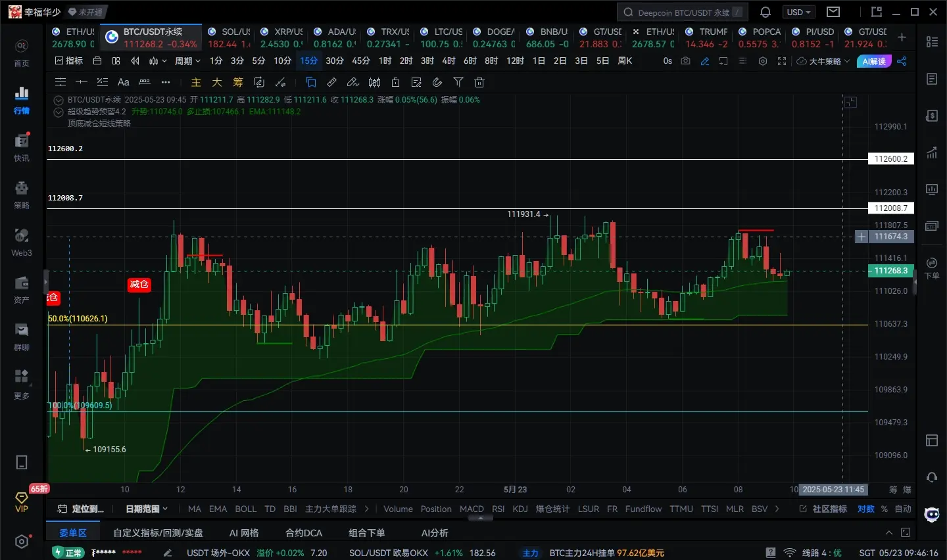Screen dimensions: 947x560
Task: Switch to the 委单区 tab
Action: (x=73, y=532)
